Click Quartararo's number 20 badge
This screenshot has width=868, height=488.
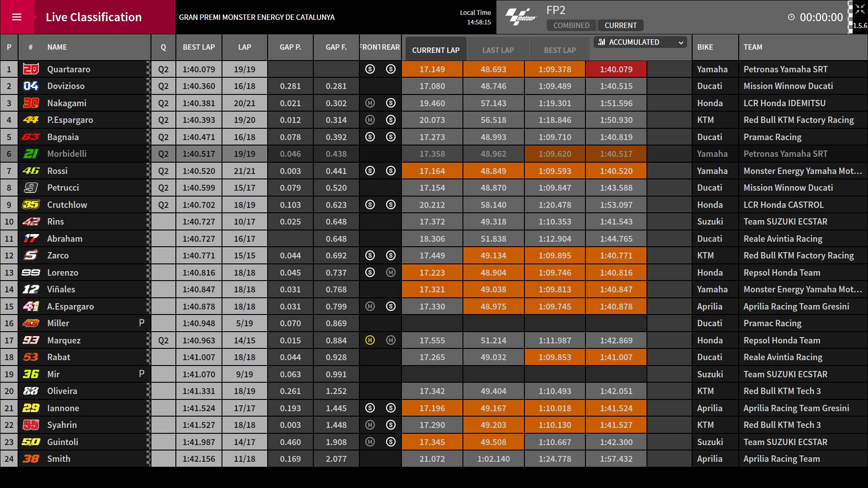31,69
